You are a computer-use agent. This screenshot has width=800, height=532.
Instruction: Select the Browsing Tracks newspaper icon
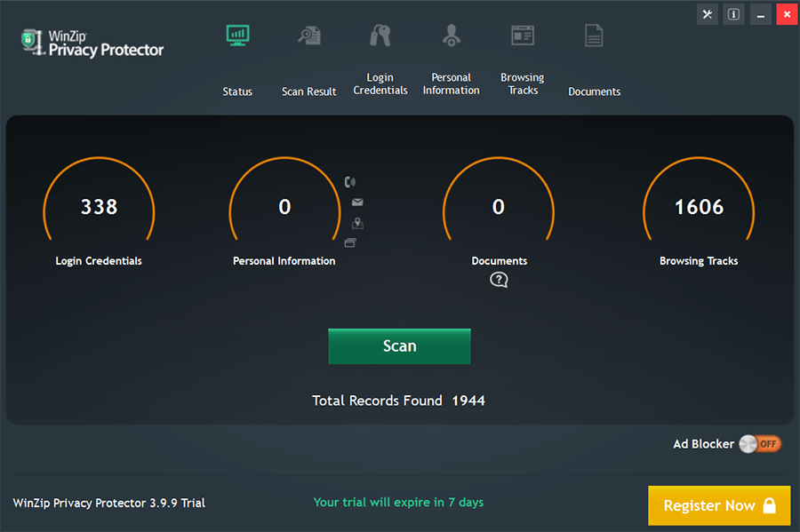point(522,35)
